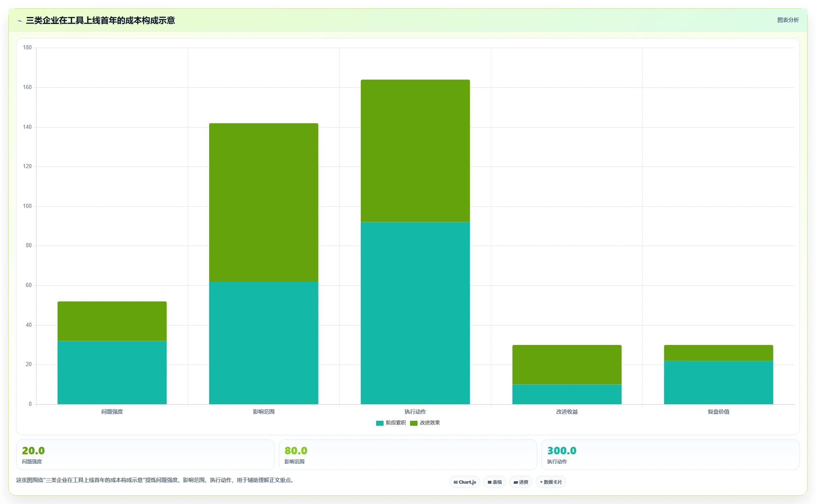Click the y-axis value 120
The height and width of the screenshot is (504, 816).
tap(27, 166)
